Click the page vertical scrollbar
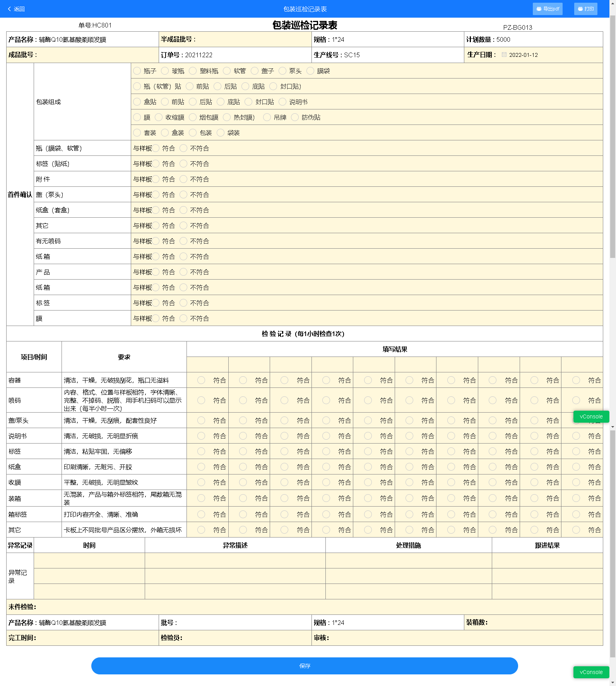 pyautogui.click(x=613, y=155)
